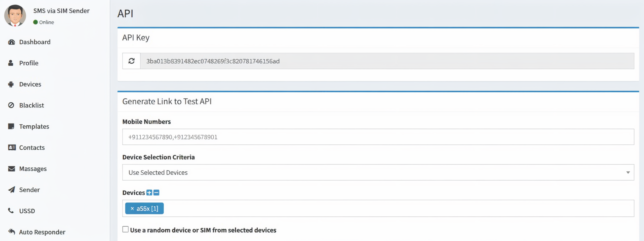Go to Templates in the sidebar
Viewport: 644px width, 241px height.
(x=34, y=127)
